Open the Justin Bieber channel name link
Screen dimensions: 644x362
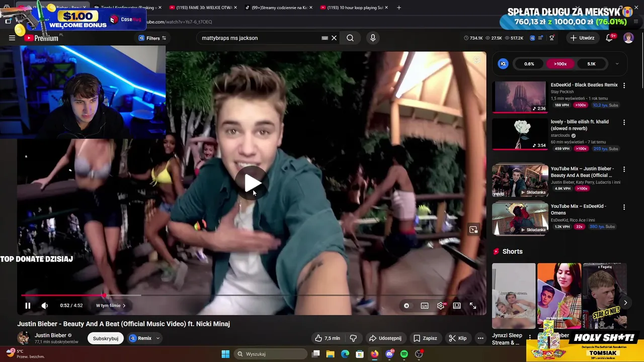click(50, 335)
